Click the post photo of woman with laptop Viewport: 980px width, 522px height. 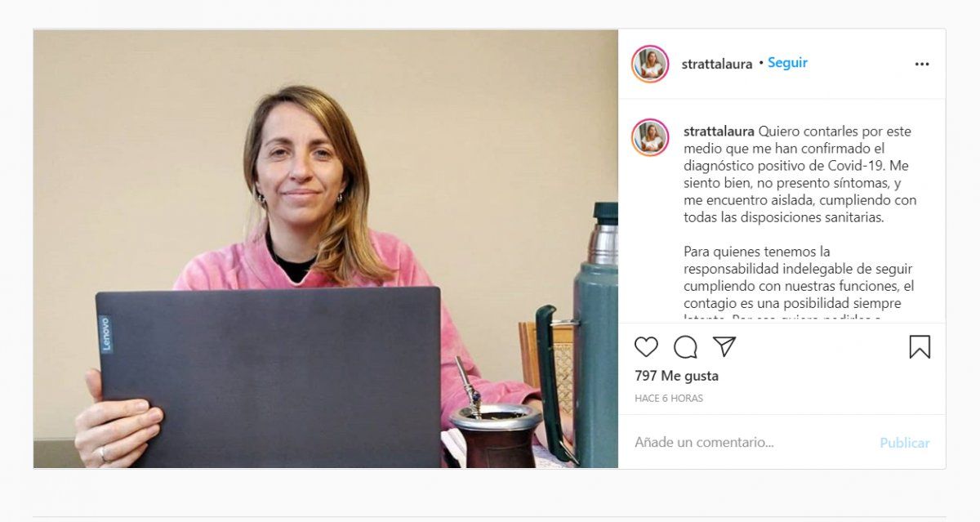326,249
